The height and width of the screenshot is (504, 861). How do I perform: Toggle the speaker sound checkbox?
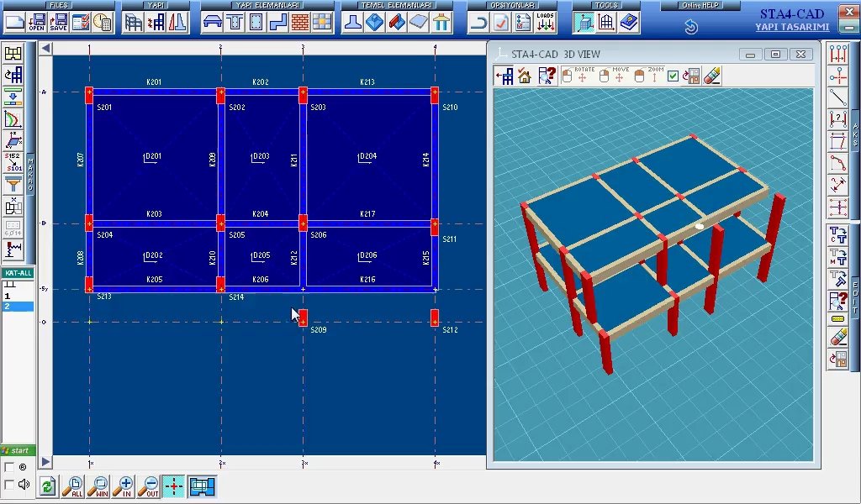[9, 484]
